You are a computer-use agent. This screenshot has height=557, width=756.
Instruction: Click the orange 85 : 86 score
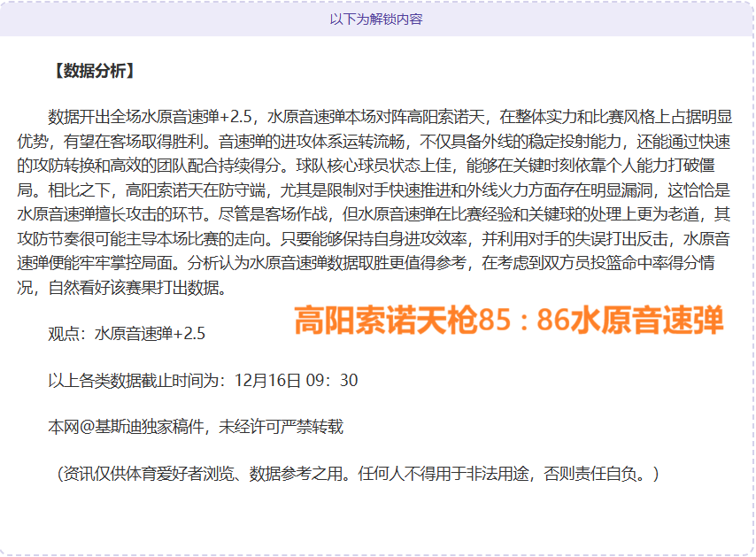pos(523,320)
